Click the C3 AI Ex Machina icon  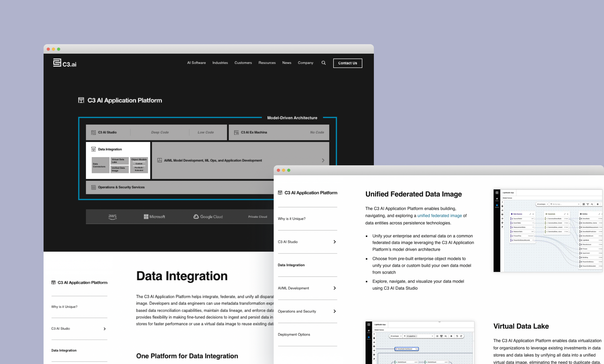coord(236,132)
